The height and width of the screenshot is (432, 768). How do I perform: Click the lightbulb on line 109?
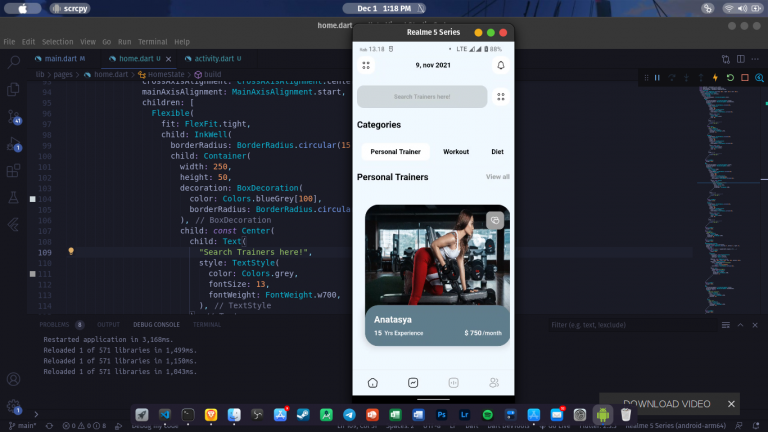[71, 251]
